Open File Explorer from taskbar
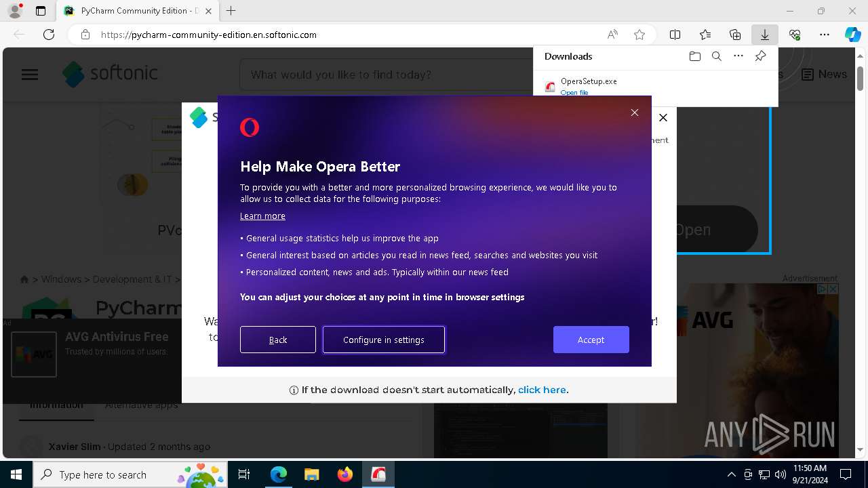Viewport: 868px width, 488px height. coord(311,474)
